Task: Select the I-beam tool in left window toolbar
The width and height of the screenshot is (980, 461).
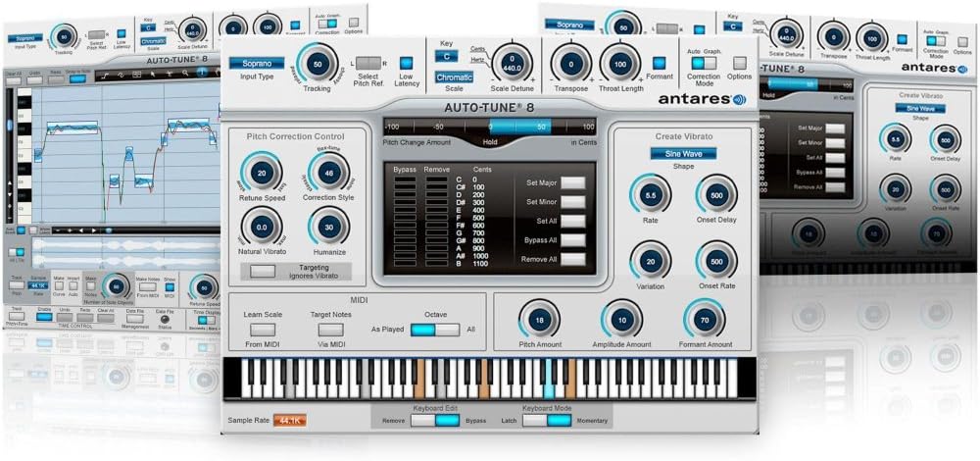Action: [x=202, y=72]
